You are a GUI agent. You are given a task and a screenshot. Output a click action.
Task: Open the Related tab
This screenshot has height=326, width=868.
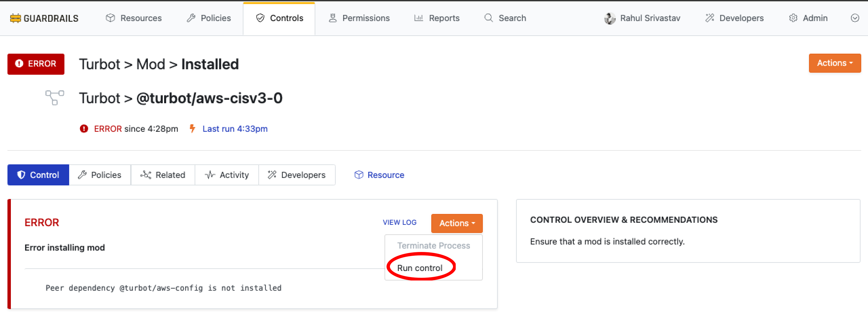(x=163, y=175)
